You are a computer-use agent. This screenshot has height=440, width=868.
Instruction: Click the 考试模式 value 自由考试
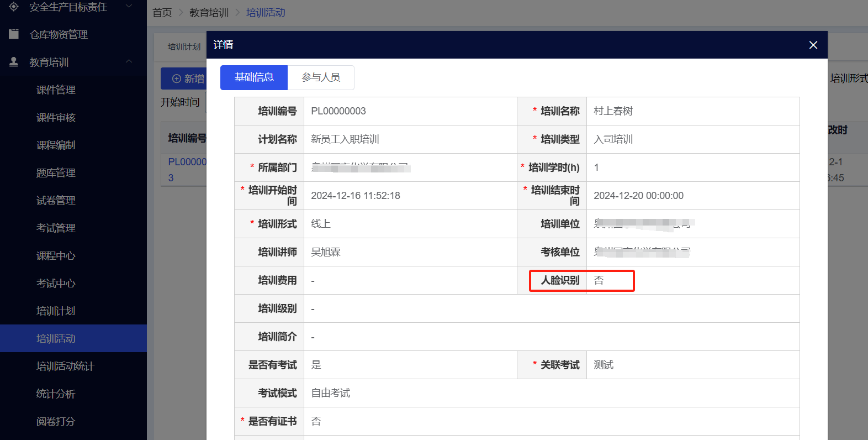click(x=331, y=393)
